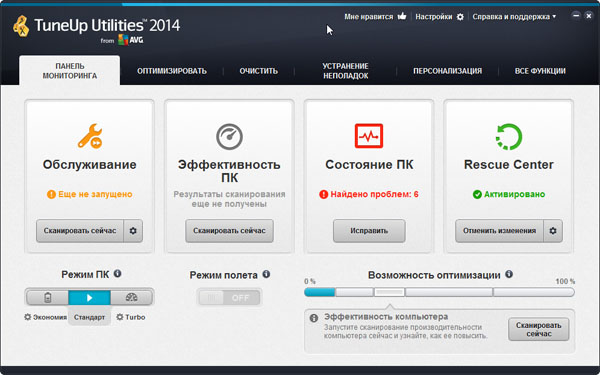Switch to the ОПТИМИЗИРОВАТЬ tab
This screenshot has width=600, height=375.
coord(172,71)
